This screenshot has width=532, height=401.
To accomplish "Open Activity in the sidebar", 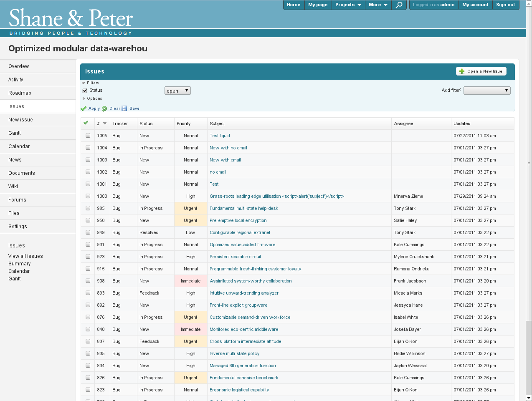I will [x=38, y=80].
